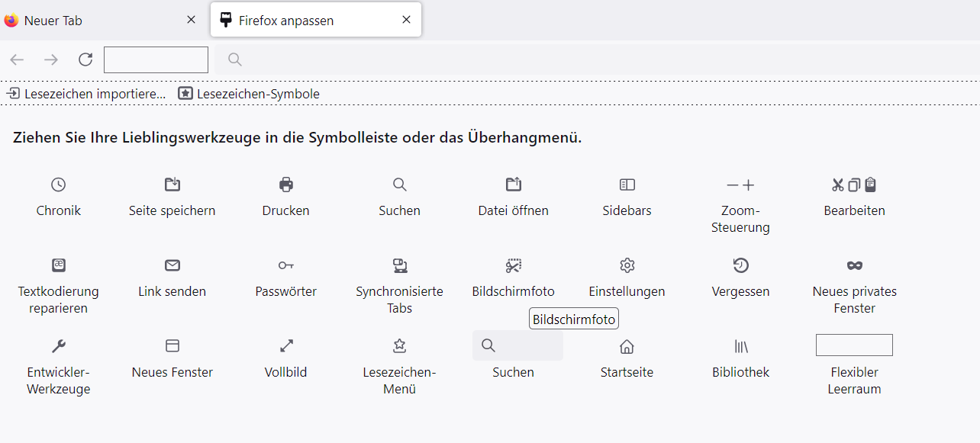Click the Vollbild arrows icon
The height and width of the screenshot is (443, 980).
(286, 346)
